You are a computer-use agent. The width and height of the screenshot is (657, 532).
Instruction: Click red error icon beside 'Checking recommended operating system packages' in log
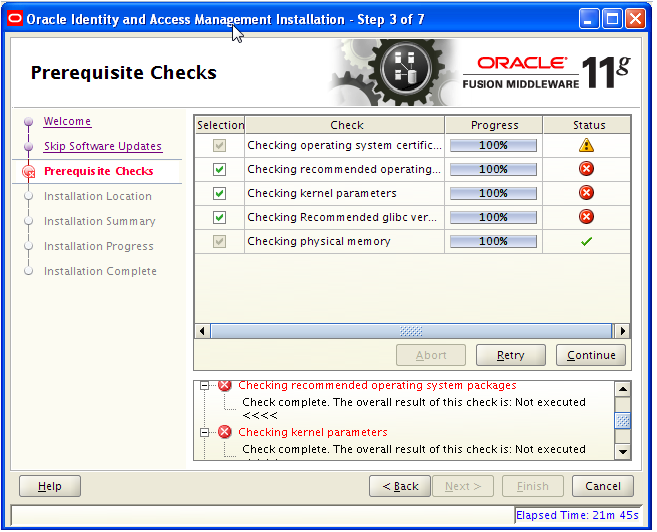225,385
